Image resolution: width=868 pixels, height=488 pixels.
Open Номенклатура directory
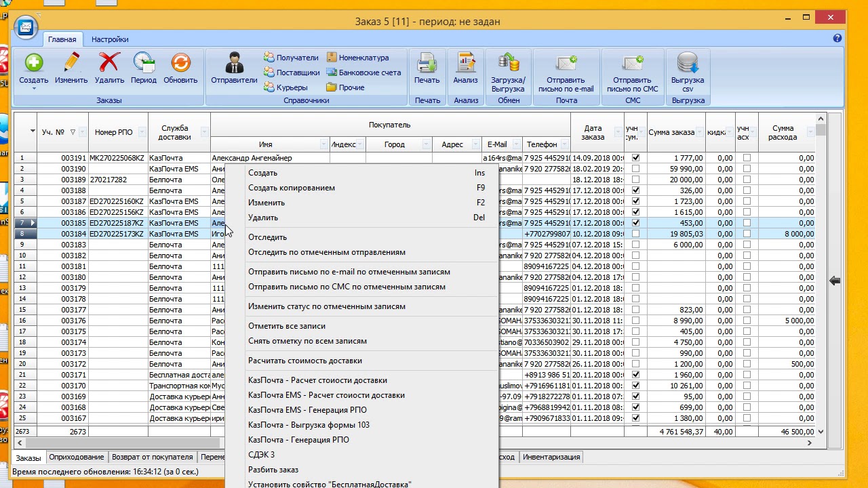[357, 58]
